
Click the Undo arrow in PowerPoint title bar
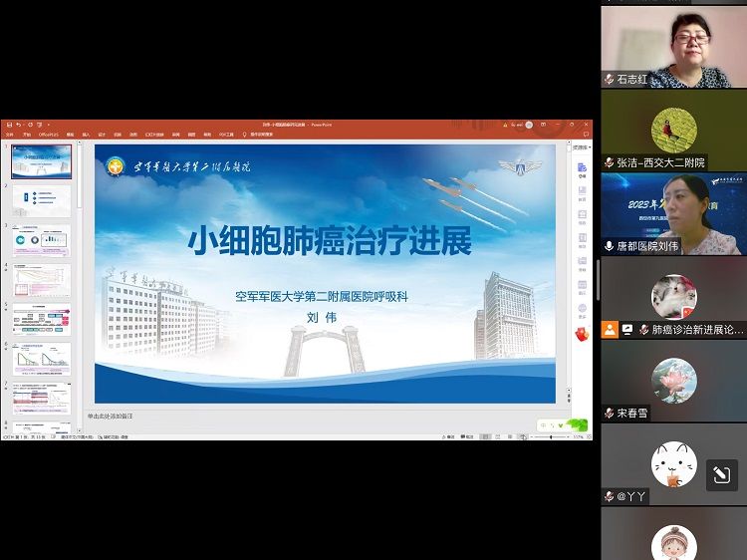(19, 125)
